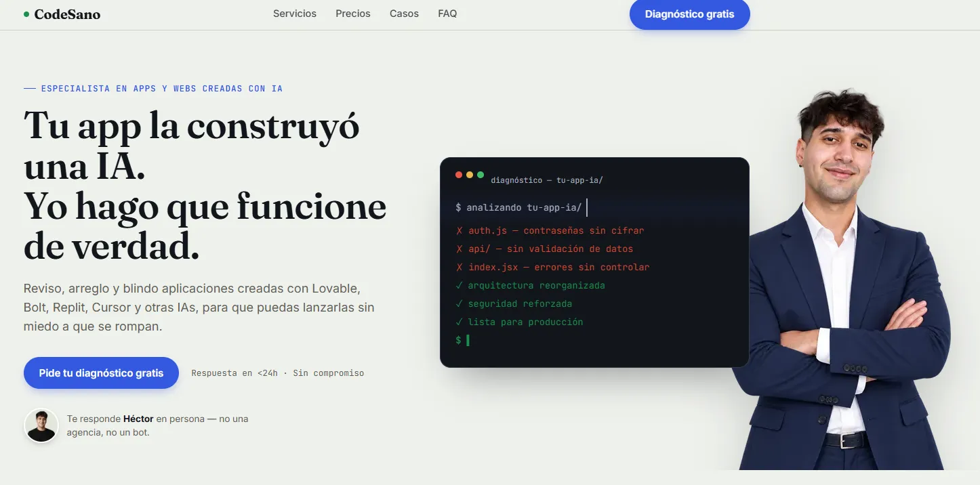Click checkmark beside seguridad reforzada
The height and width of the screenshot is (485, 980).
coord(460,303)
